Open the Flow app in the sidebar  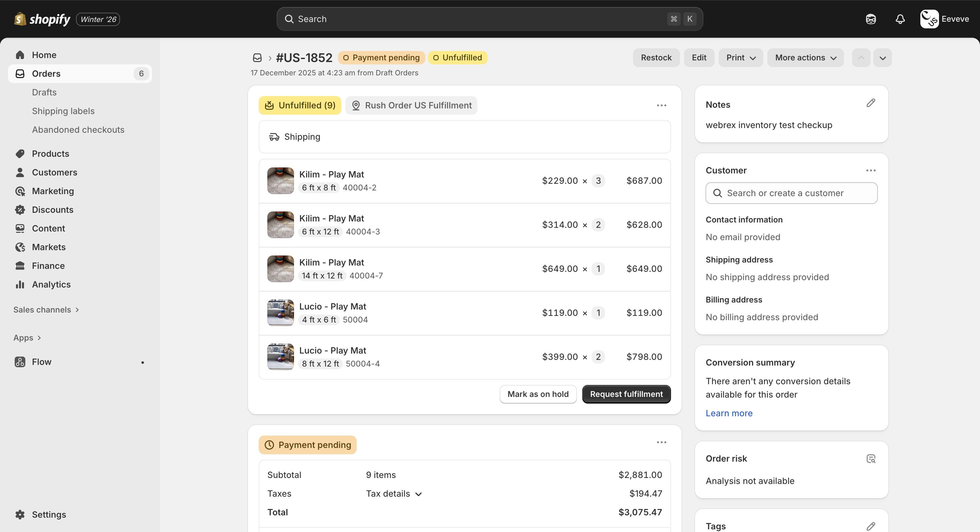(41, 362)
